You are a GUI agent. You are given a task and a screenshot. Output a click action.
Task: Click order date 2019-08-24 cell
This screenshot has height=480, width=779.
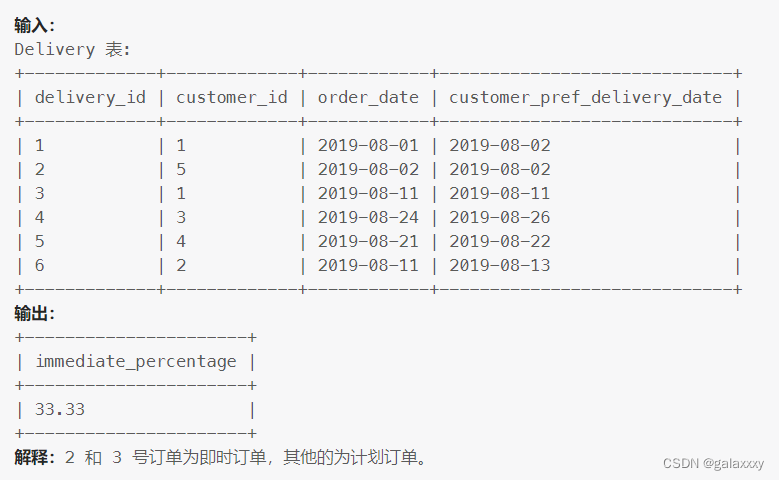(368, 217)
